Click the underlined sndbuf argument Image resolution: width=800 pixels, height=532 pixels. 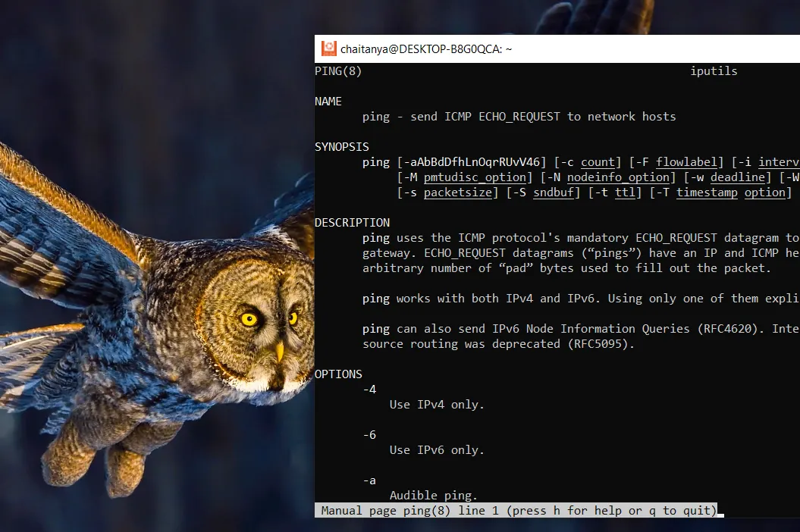pyautogui.click(x=554, y=192)
